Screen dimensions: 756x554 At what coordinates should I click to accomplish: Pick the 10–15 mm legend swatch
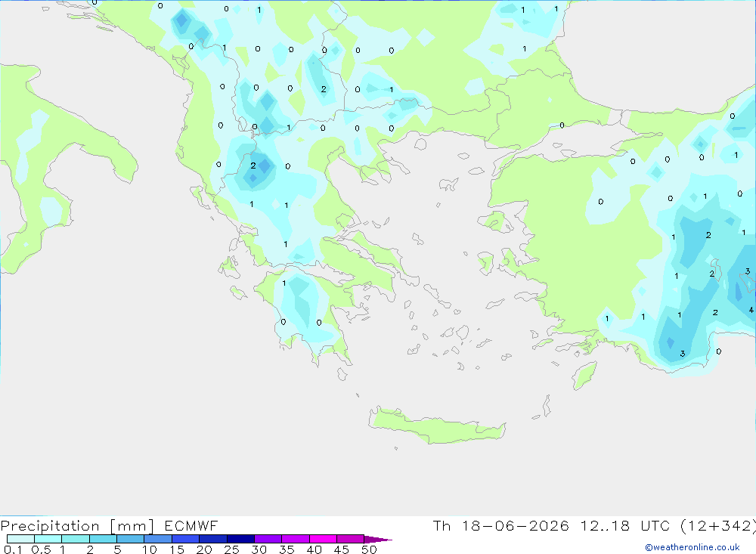tap(158, 539)
